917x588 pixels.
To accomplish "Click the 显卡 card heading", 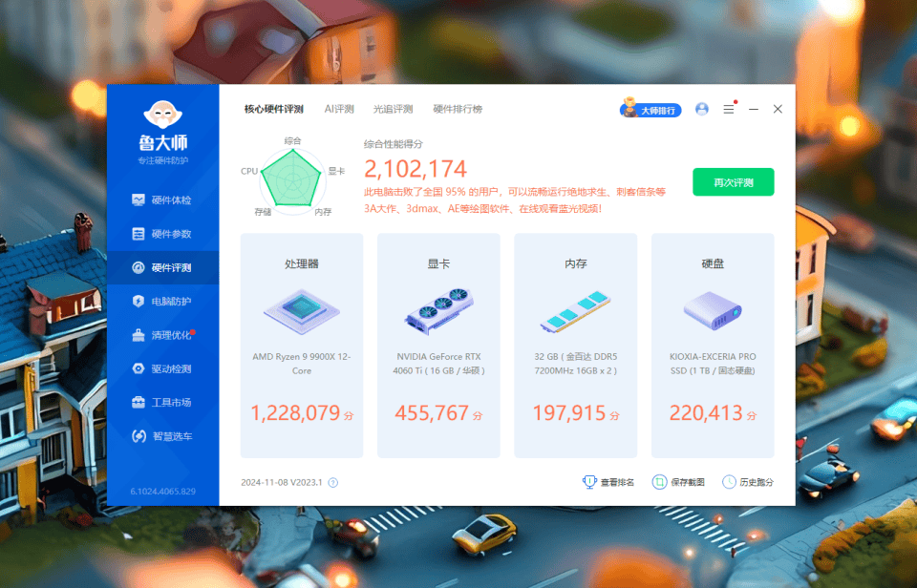I will 438,264.
